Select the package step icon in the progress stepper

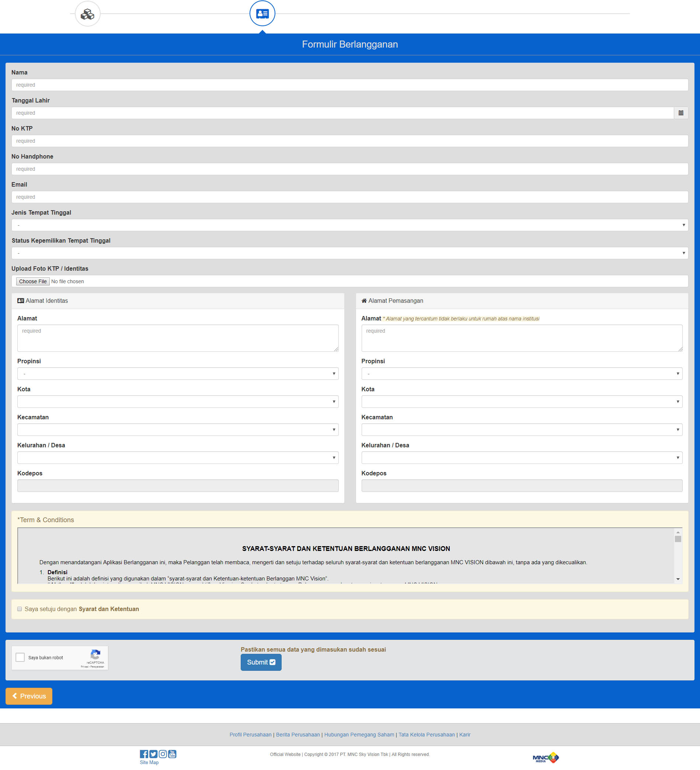[87, 14]
